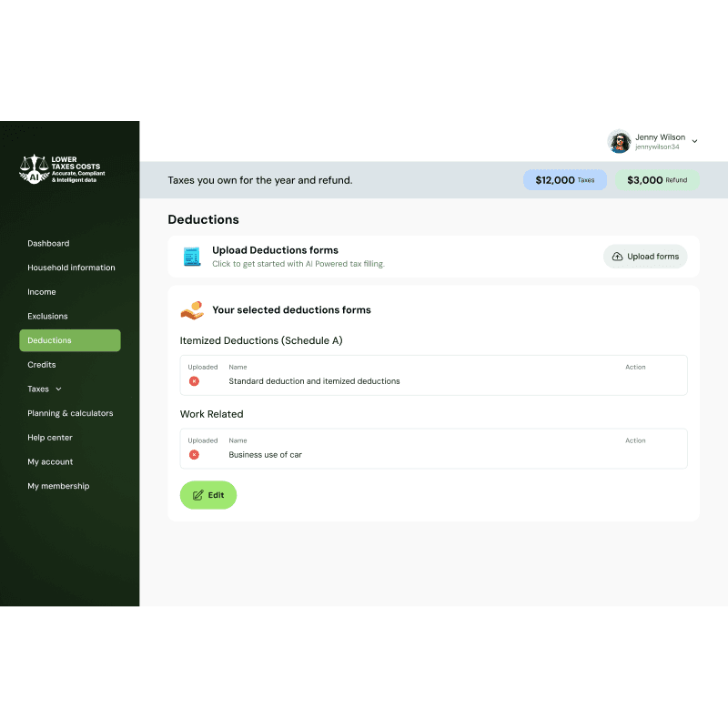Open My account
Screen dimensions: 728x728
pyautogui.click(x=50, y=462)
